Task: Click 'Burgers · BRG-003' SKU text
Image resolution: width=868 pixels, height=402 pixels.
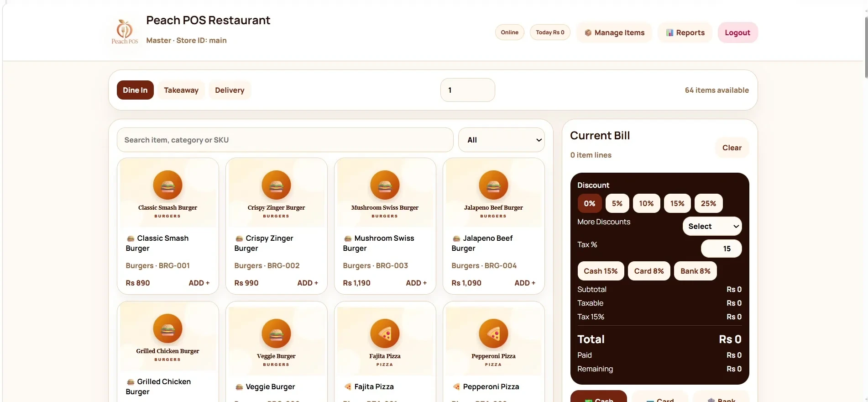Action: pos(375,265)
